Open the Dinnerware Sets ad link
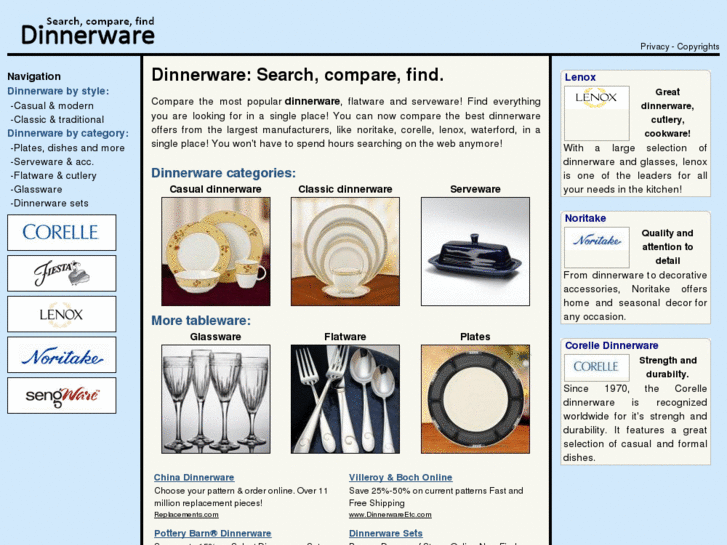This screenshot has height=545, width=727. (386, 533)
